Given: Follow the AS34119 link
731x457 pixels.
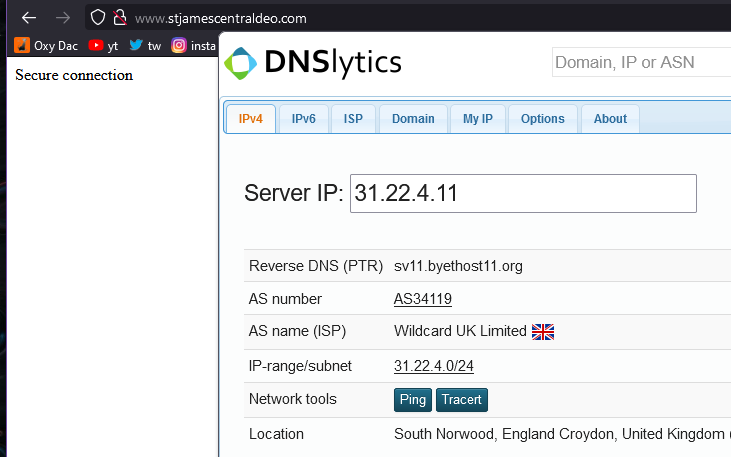Looking at the screenshot, I should (x=423, y=299).
